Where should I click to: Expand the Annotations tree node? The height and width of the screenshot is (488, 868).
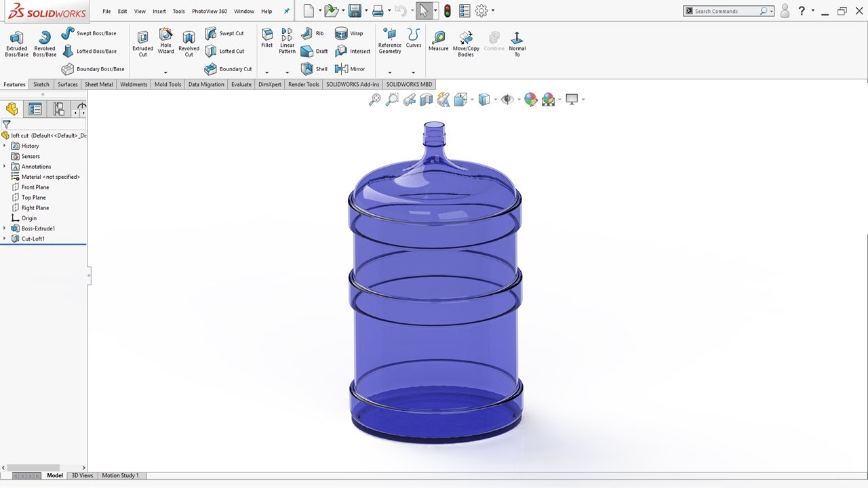tap(5, 166)
